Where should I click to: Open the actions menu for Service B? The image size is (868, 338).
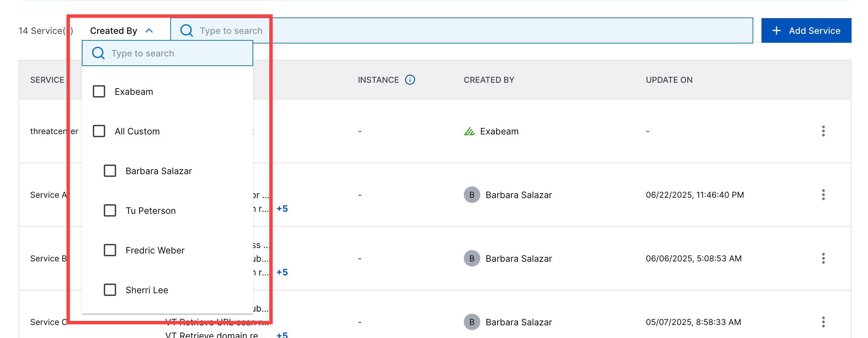(823, 258)
